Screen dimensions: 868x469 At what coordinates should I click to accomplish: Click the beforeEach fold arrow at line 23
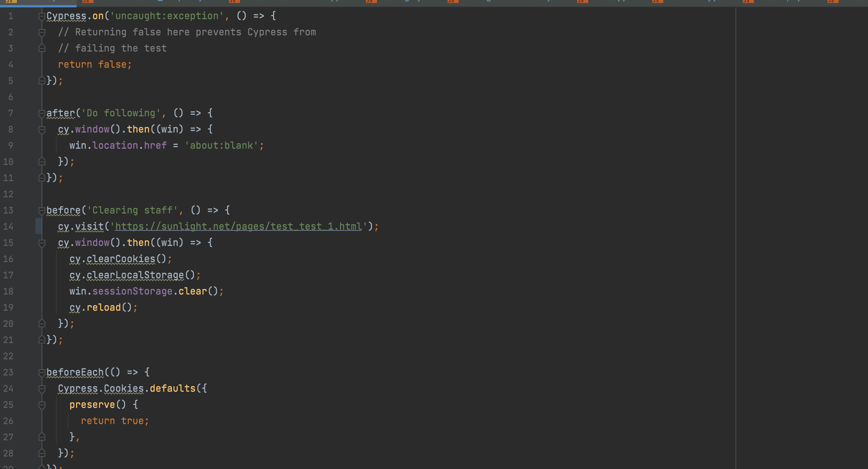pyautogui.click(x=42, y=372)
